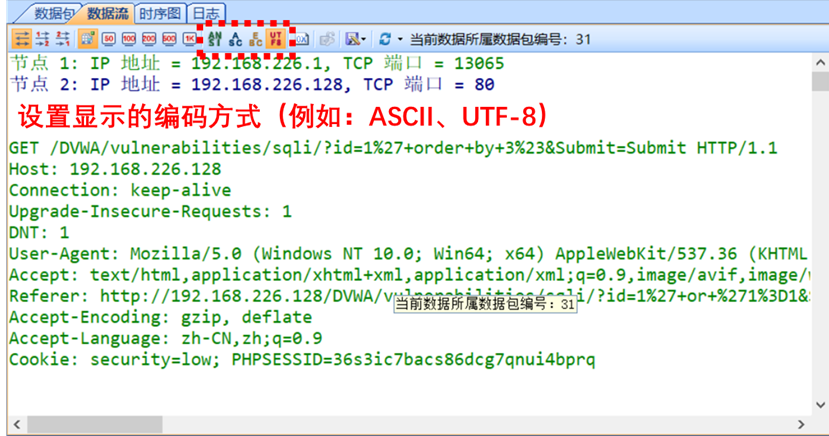Select the 50 limit icon
The height and width of the screenshot is (436, 829).
109,39
